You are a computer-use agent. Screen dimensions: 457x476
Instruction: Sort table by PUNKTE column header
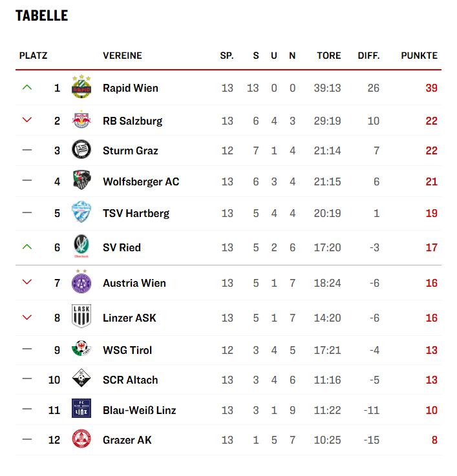click(x=419, y=56)
